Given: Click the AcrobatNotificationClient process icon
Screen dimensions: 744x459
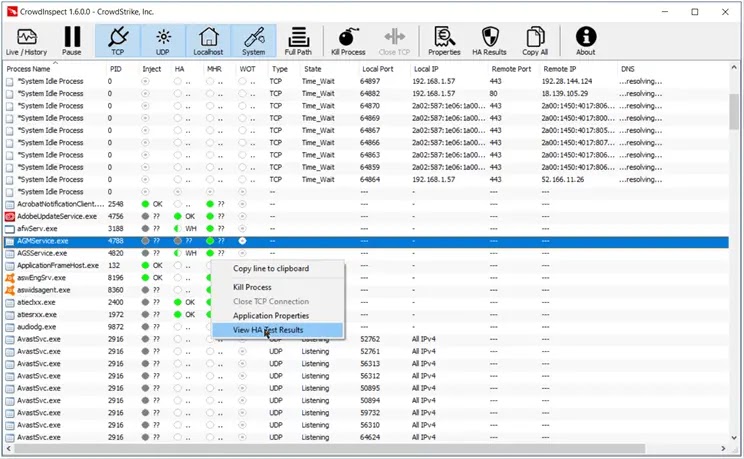Looking at the screenshot, I should (9, 204).
